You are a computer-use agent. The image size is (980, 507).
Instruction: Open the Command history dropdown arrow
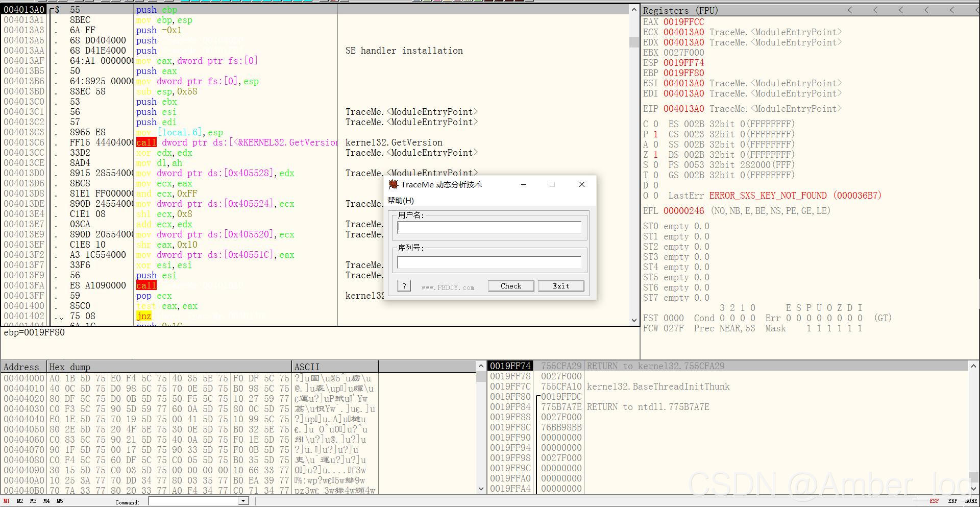(x=244, y=501)
